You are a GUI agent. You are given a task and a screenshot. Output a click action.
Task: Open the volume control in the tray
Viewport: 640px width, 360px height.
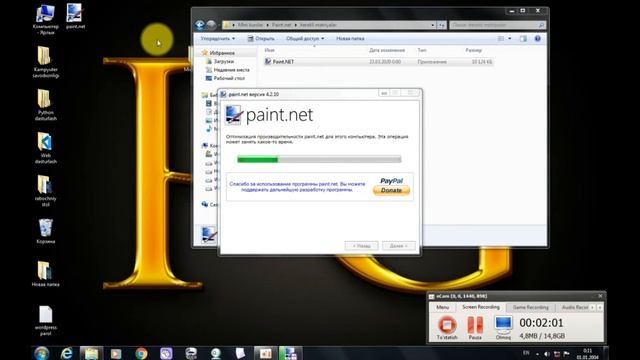[547, 353]
